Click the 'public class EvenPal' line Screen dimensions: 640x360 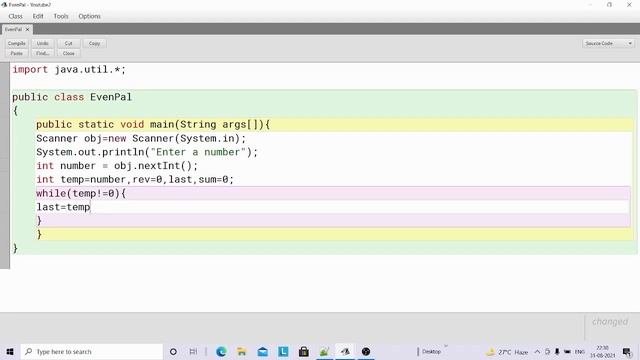coord(72,97)
